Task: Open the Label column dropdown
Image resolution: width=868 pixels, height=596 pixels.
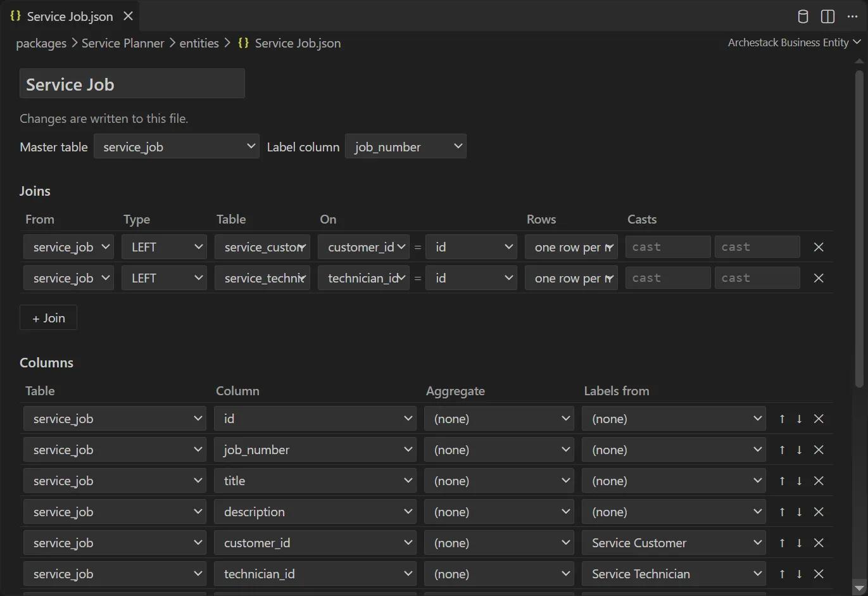Action: click(x=406, y=147)
